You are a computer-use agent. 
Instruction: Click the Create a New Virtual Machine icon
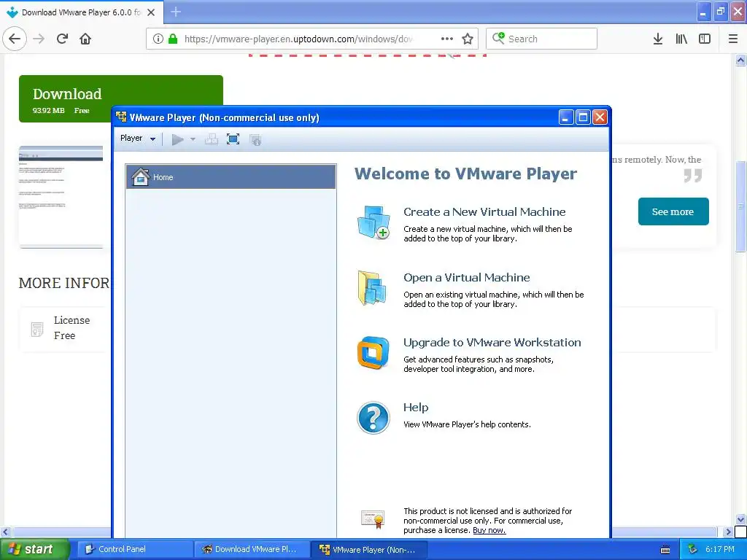(373, 222)
